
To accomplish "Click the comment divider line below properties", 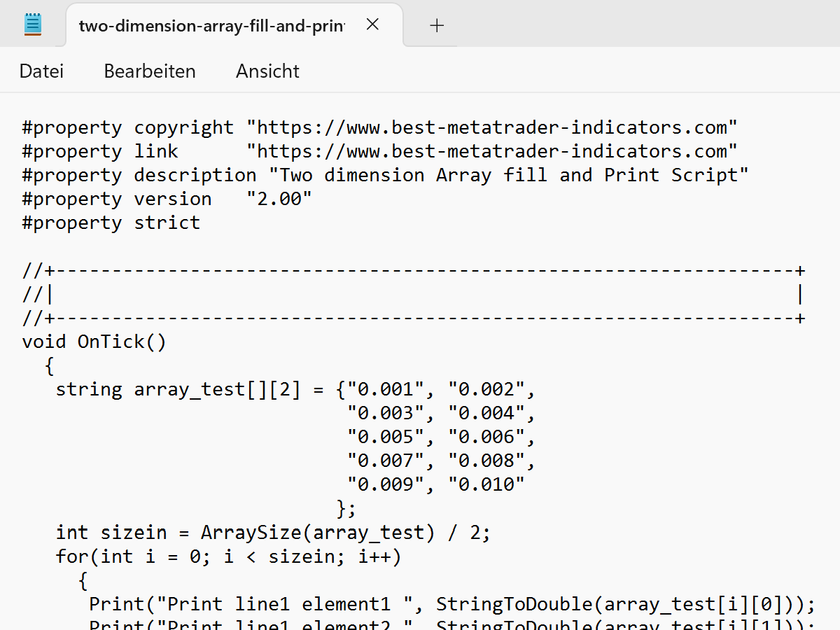I will point(413,269).
